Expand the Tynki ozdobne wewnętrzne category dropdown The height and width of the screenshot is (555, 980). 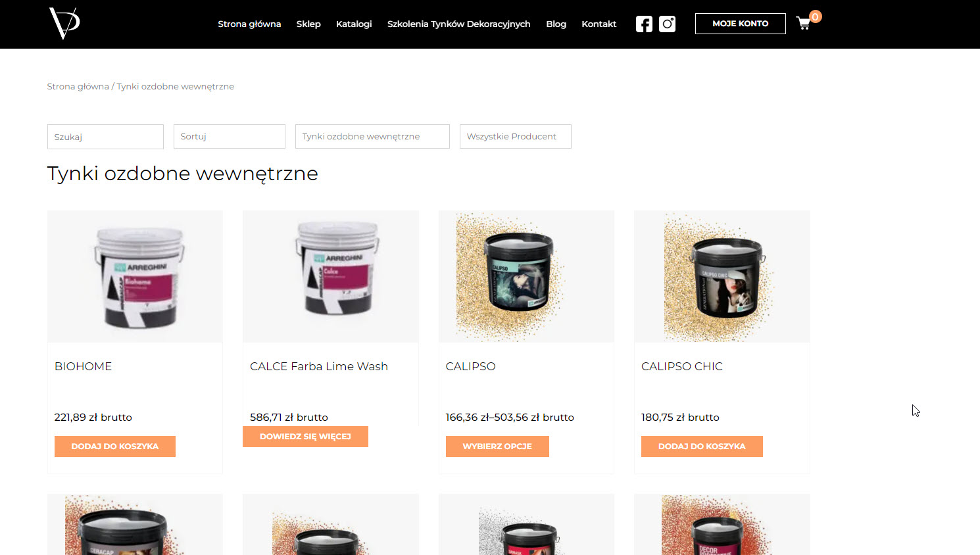click(372, 136)
